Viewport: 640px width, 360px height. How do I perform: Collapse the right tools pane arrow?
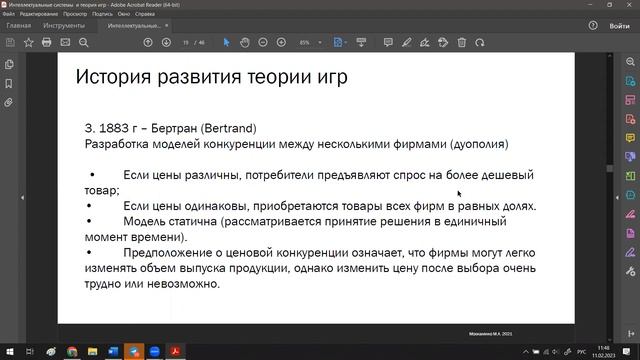pos(617,198)
